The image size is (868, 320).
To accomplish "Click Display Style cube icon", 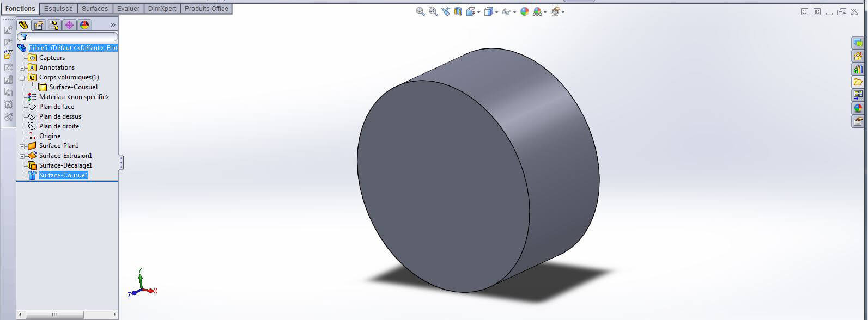I will 489,11.
